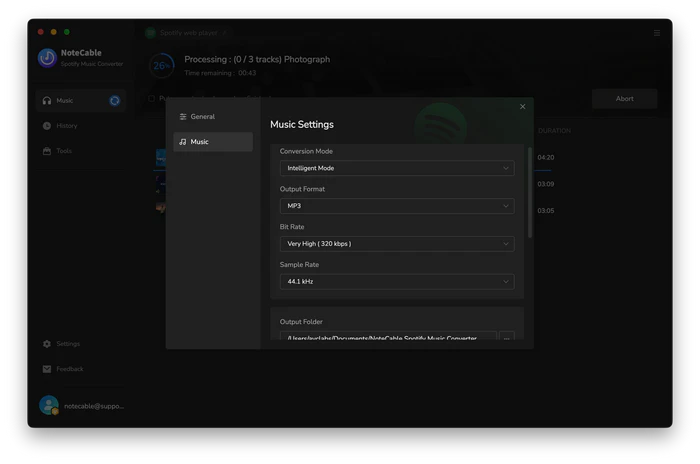Screen dimensions: 700x464
Task: Open the Bit Rate dropdown
Action: coord(397,244)
